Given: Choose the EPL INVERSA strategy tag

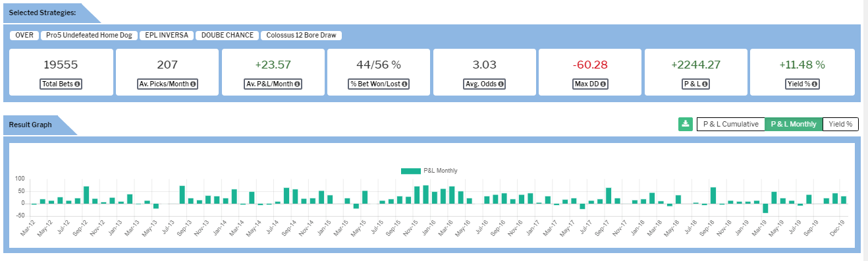Looking at the screenshot, I should click(167, 36).
